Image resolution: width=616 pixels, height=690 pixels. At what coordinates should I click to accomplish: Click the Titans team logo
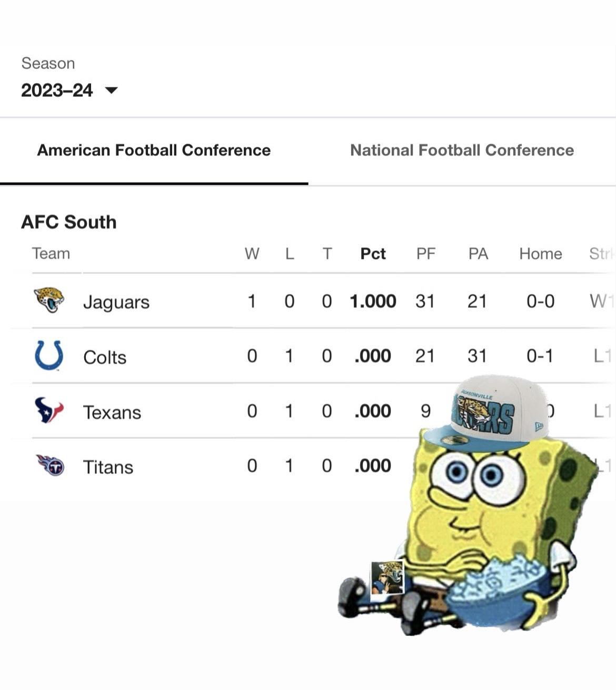[50, 465]
